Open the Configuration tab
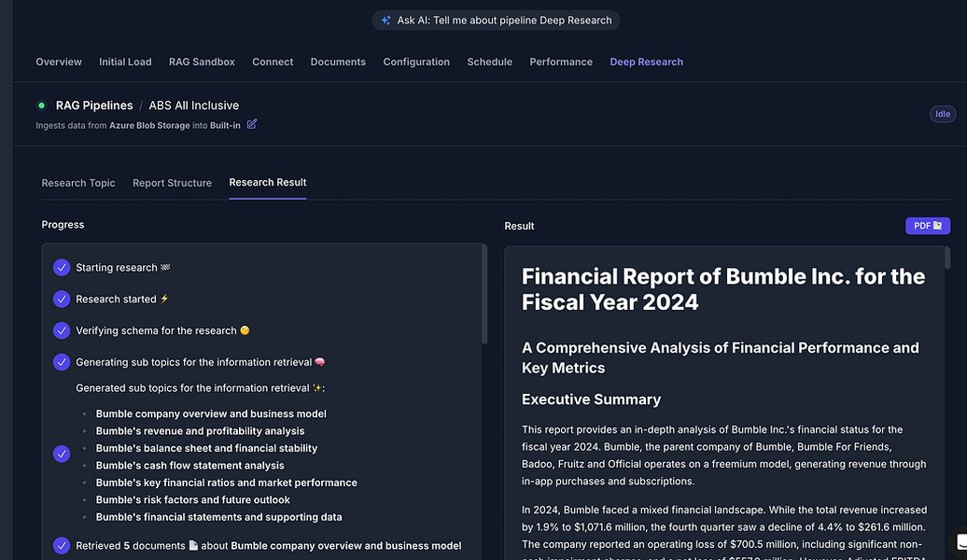The height and width of the screenshot is (560, 967). [x=416, y=62]
